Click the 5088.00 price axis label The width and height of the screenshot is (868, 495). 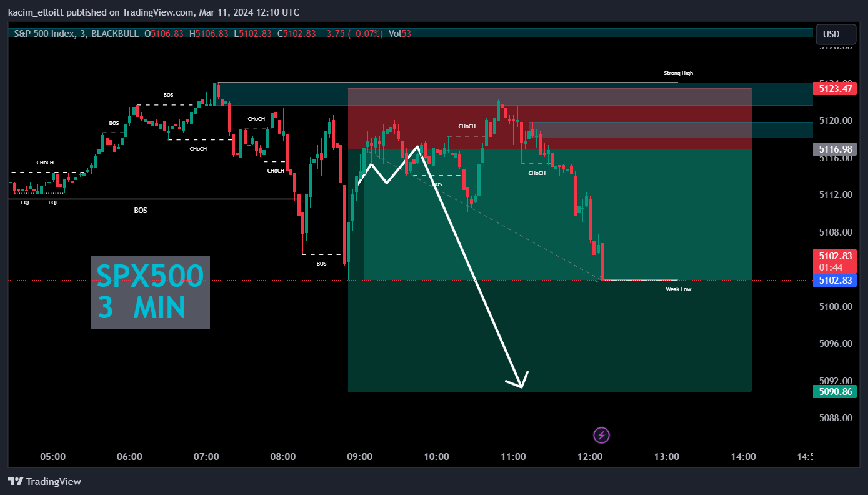pos(835,418)
